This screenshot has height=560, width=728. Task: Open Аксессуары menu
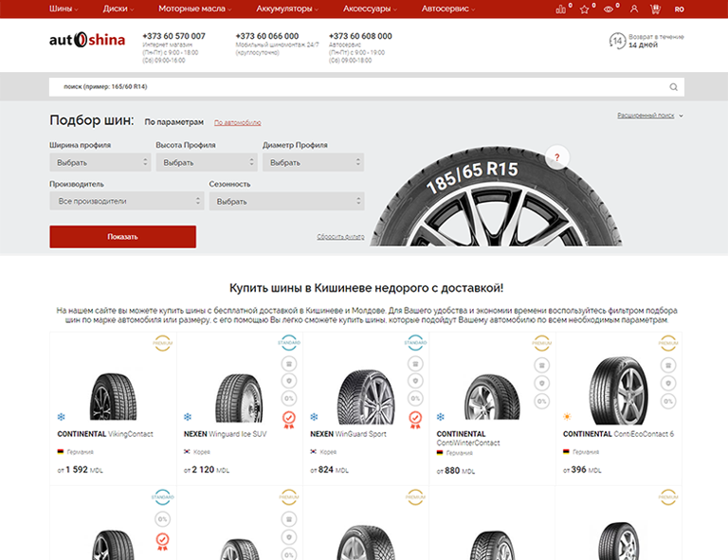tap(370, 9)
